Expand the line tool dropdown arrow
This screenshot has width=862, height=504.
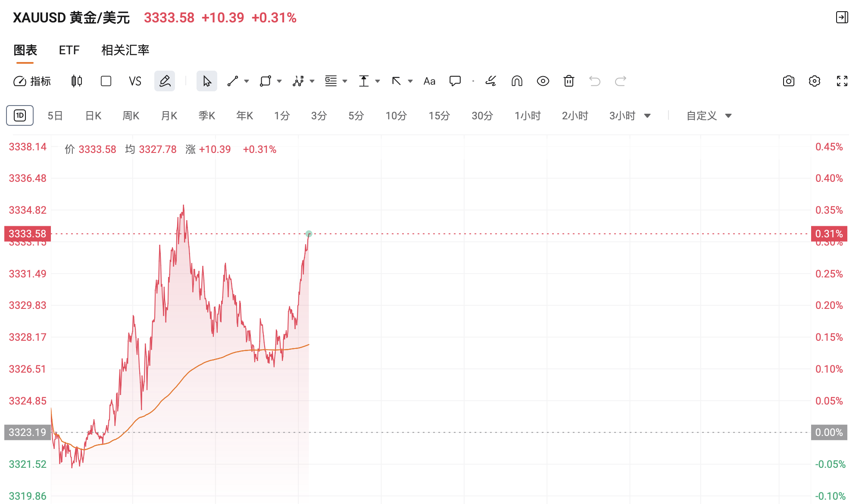tap(247, 81)
